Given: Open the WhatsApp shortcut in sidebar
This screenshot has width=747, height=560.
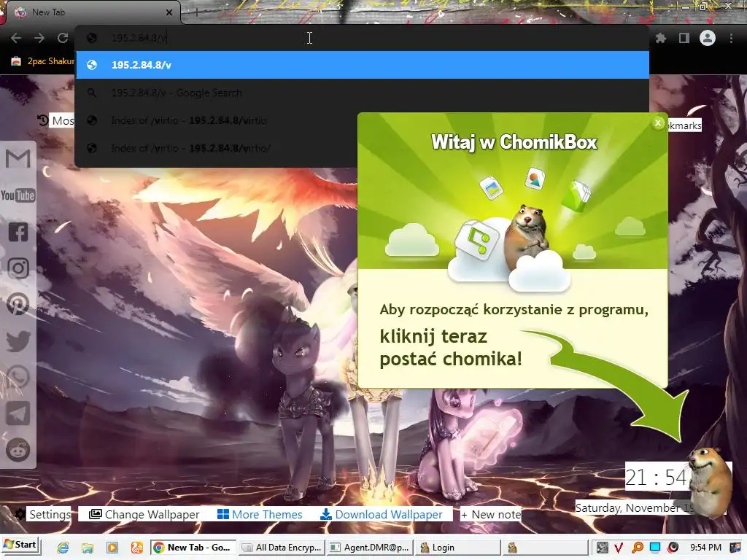Looking at the screenshot, I should click(18, 377).
